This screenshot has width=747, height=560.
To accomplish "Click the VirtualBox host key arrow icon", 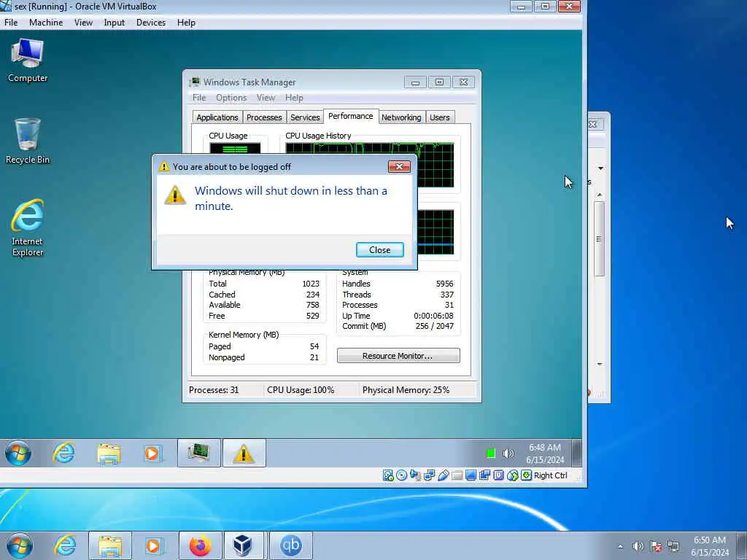I will point(527,475).
